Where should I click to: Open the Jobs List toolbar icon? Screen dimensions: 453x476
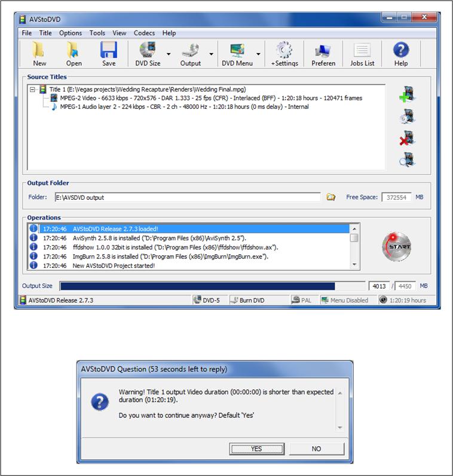362,54
